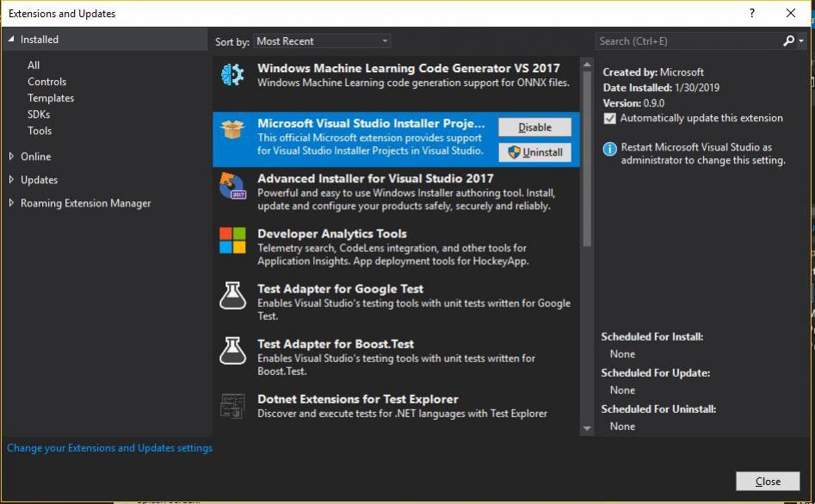Click the Dotnet Extensions for Test Explorer icon

[232, 406]
